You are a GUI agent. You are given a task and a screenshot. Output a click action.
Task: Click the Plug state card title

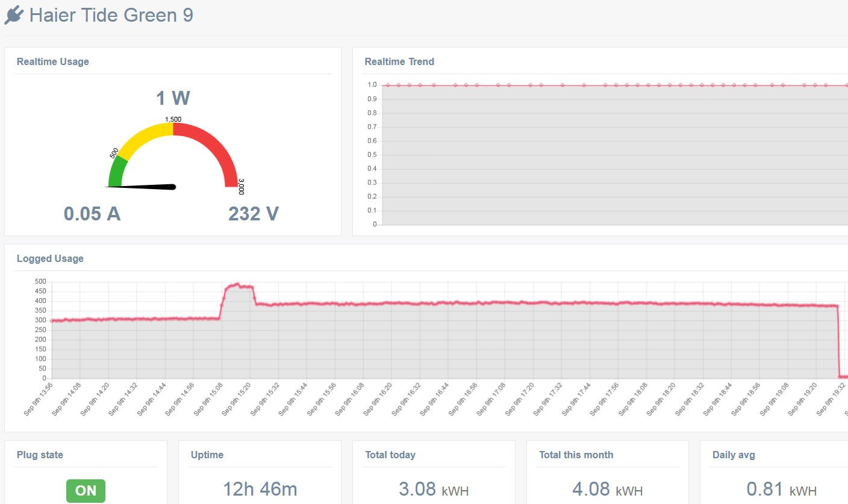[40, 455]
